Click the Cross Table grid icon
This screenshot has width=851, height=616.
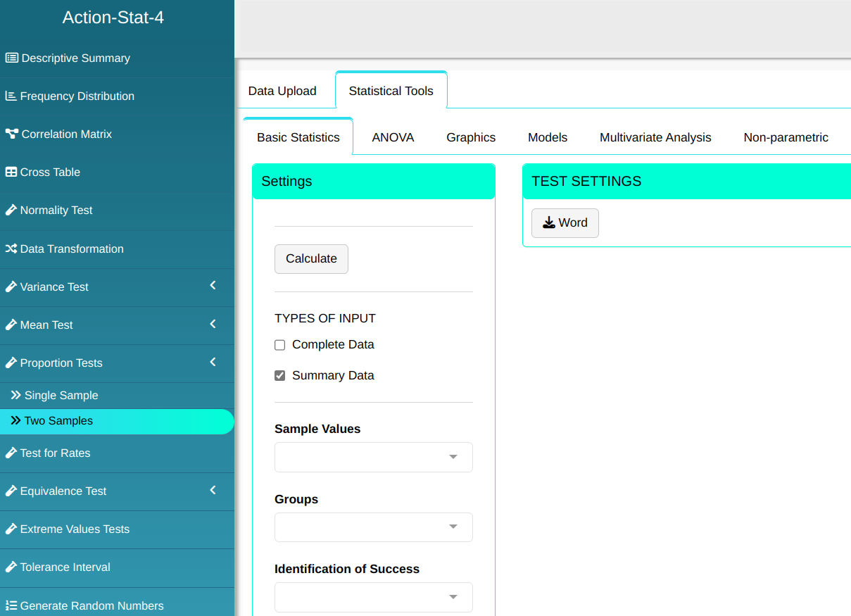pos(11,172)
